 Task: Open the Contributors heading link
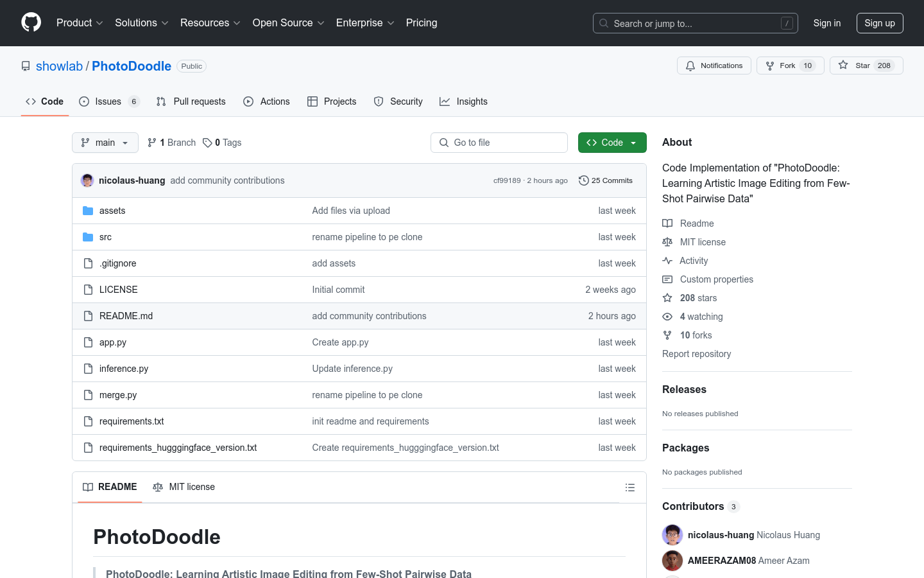point(701,506)
